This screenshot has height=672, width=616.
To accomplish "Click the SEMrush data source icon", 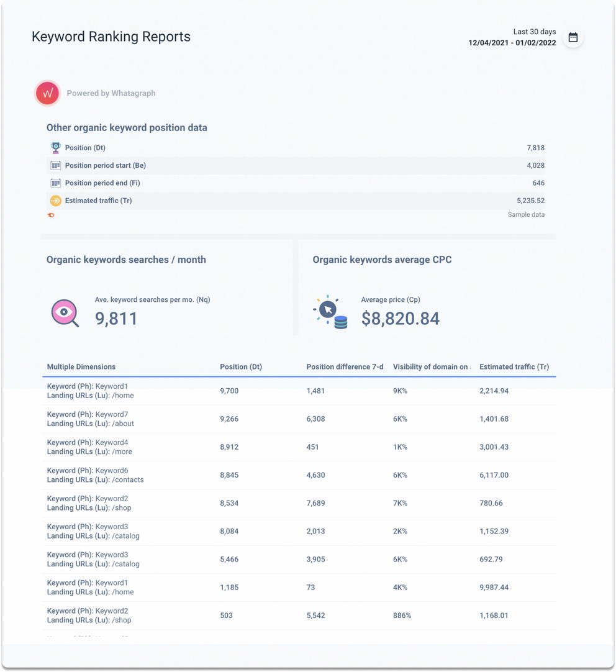I will [x=50, y=215].
